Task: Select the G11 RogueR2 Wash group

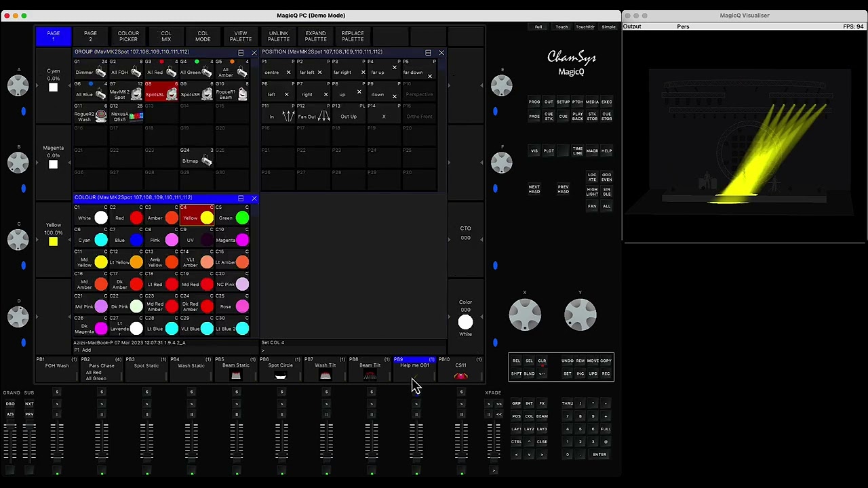Action: tap(91, 115)
